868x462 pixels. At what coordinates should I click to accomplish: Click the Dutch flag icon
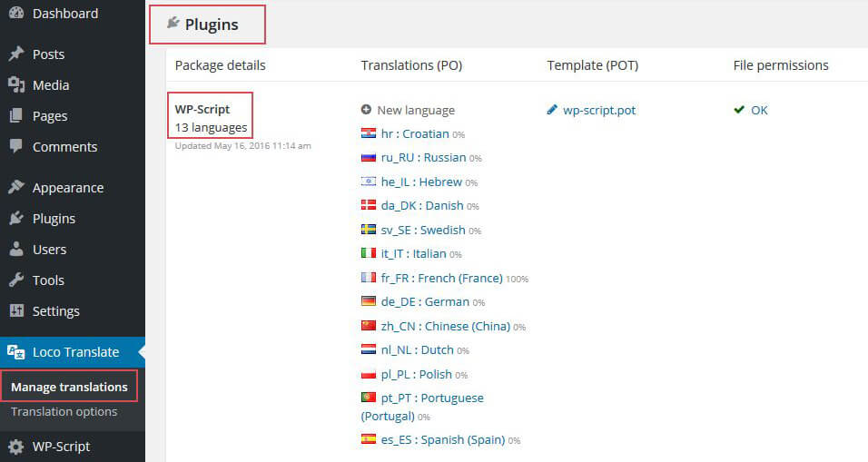pos(368,349)
